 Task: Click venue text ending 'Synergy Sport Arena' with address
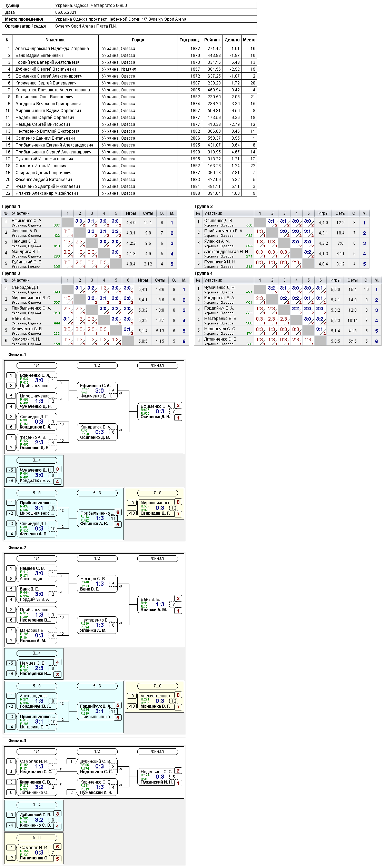[121, 19]
